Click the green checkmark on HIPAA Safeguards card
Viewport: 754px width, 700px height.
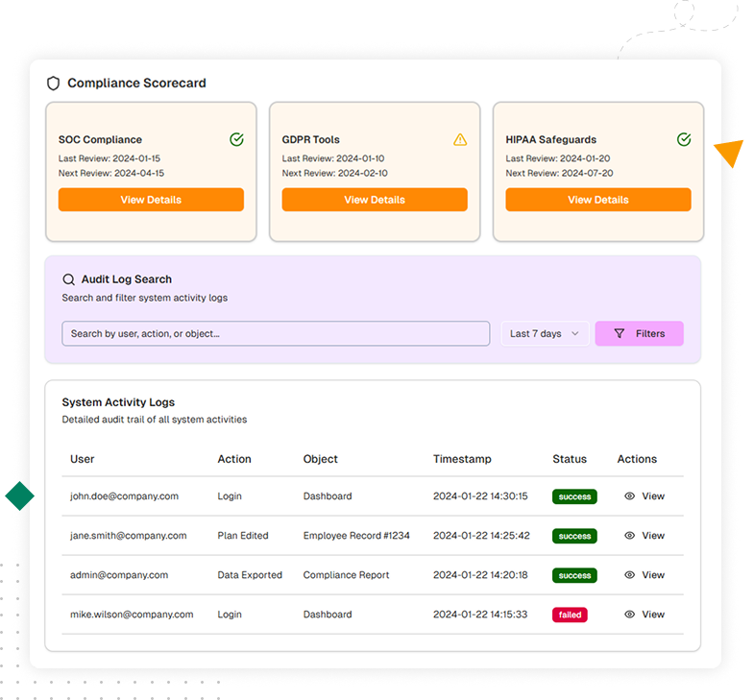pos(684,139)
